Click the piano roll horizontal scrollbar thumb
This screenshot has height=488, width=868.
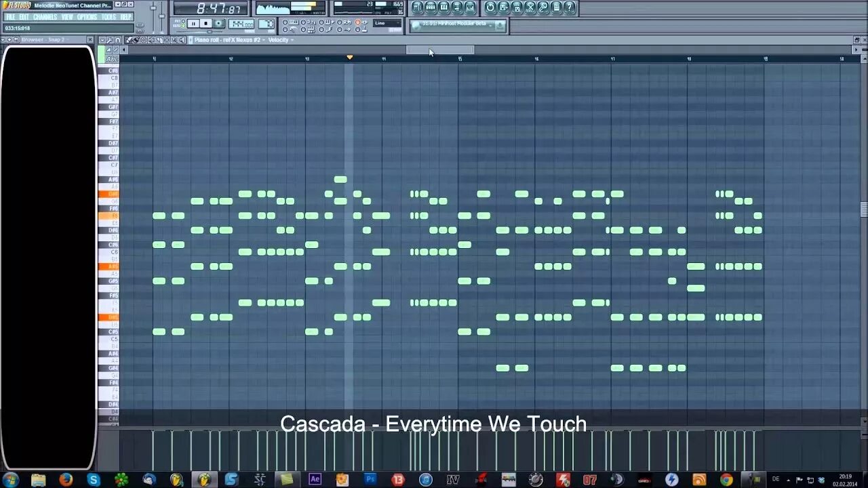(440, 49)
